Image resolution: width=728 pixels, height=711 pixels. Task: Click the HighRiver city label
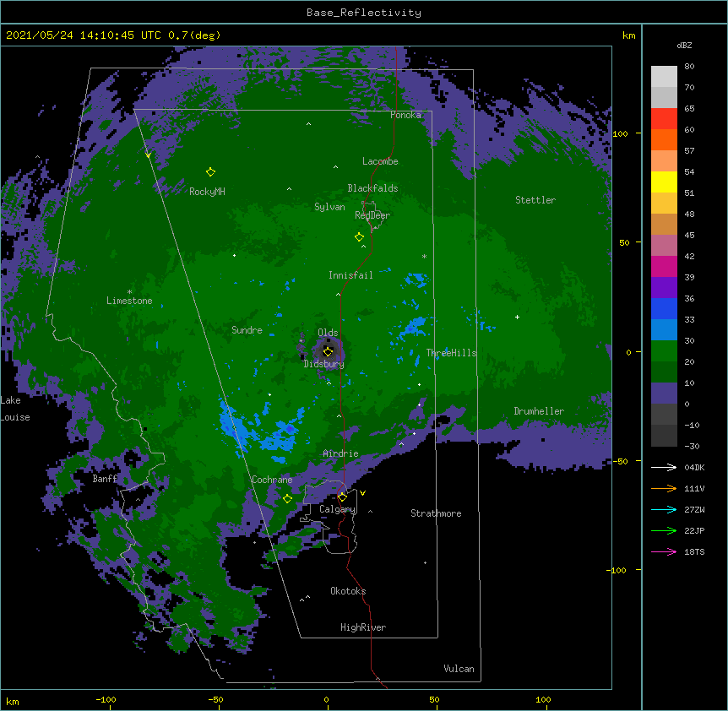(362, 627)
